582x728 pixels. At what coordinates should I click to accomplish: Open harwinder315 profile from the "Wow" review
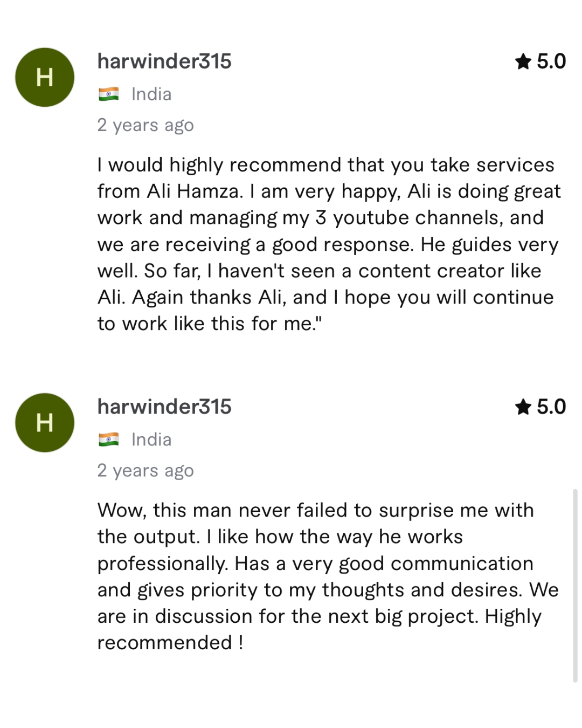click(x=164, y=407)
